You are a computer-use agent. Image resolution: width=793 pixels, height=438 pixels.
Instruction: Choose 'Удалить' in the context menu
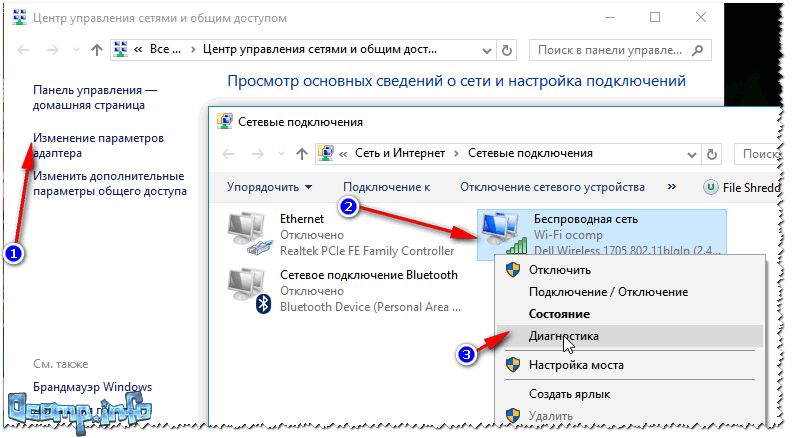(x=630, y=416)
